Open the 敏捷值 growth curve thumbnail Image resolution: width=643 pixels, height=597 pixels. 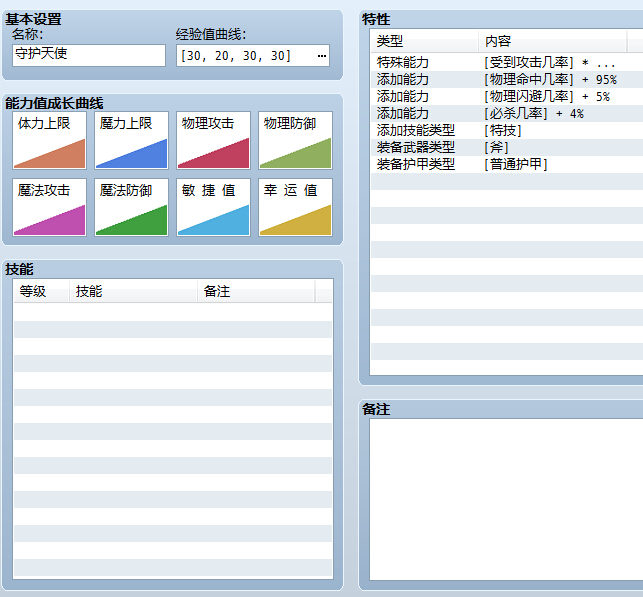click(x=213, y=207)
